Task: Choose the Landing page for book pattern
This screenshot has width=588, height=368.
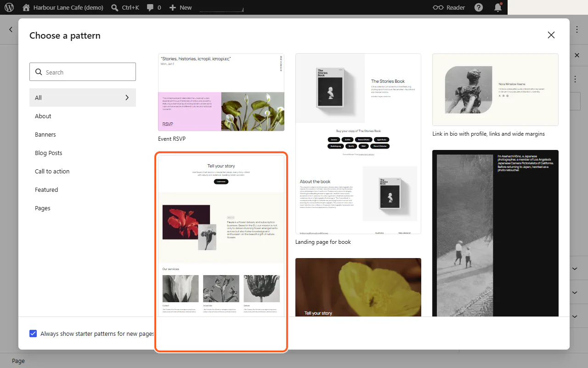Action: 358,144
